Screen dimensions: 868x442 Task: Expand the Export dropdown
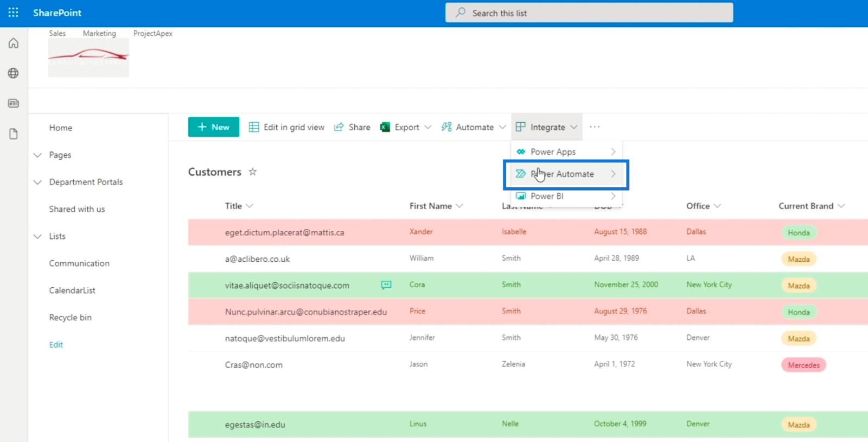coord(427,127)
